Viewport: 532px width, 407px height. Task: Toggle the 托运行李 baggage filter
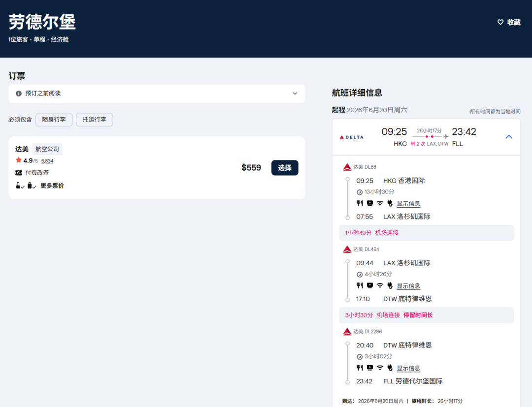pyautogui.click(x=94, y=120)
